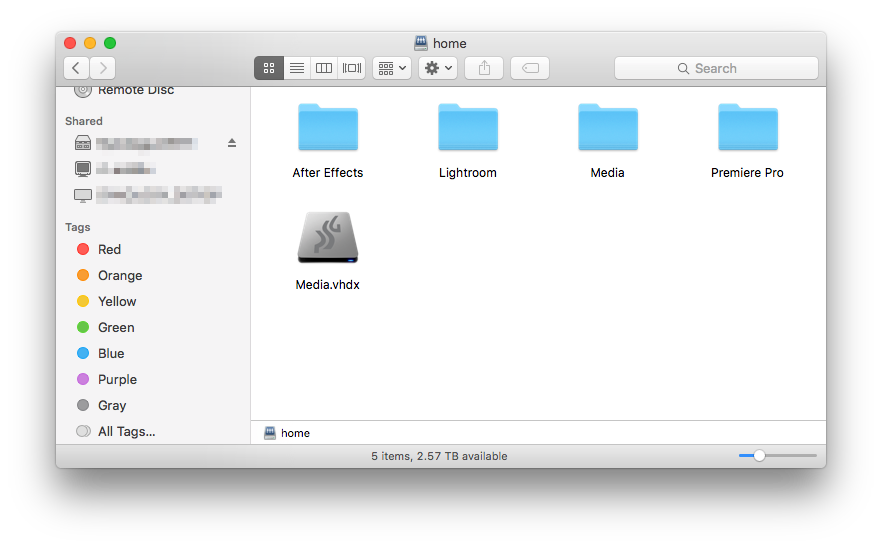Click the Shared section heading
The width and height of the screenshot is (882, 548).
pyautogui.click(x=84, y=121)
